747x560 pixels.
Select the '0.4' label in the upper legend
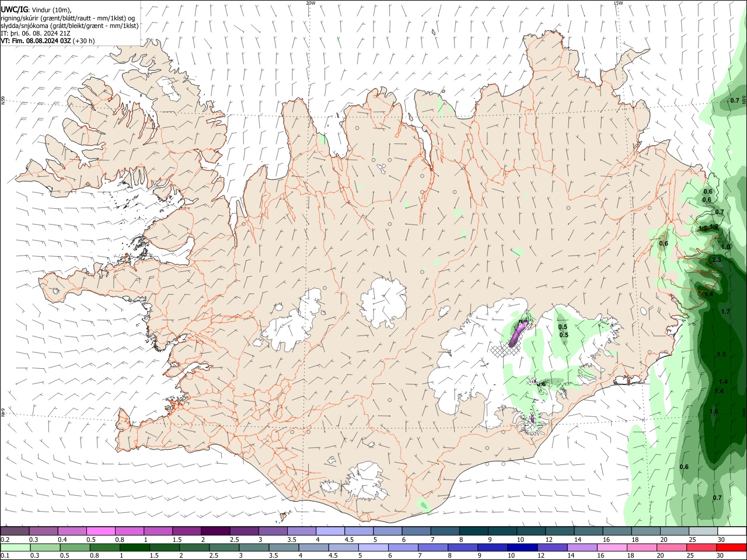tap(62, 540)
